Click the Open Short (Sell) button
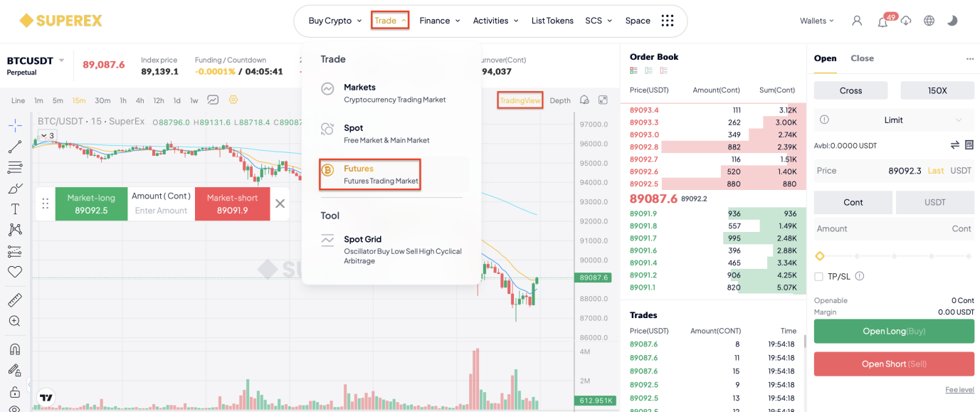Image resolution: width=980 pixels, height=412 pixels. click(x=894, y=364)
